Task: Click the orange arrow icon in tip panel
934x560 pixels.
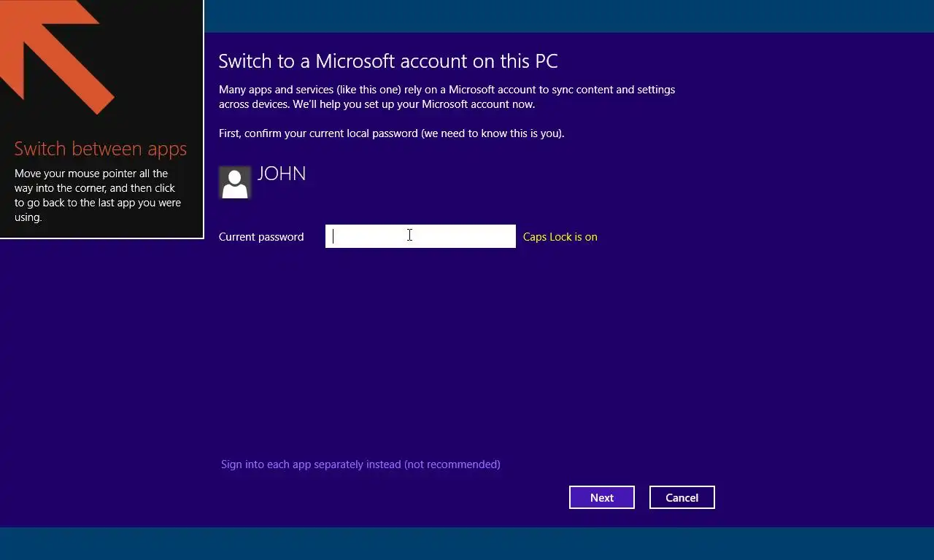Action: (51, 51)
